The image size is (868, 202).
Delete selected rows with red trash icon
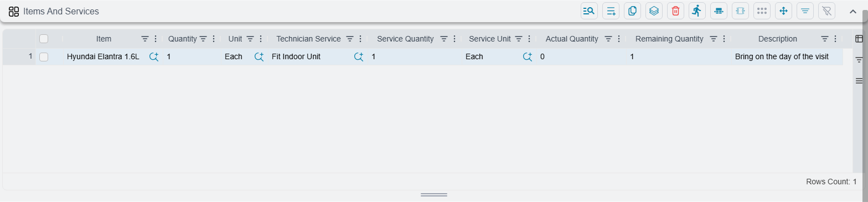pos(675,11)
